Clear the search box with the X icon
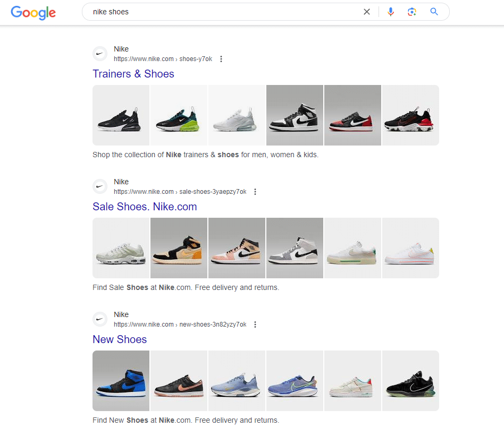The height and width of the screenshot is (427, 504). (366, 12)
